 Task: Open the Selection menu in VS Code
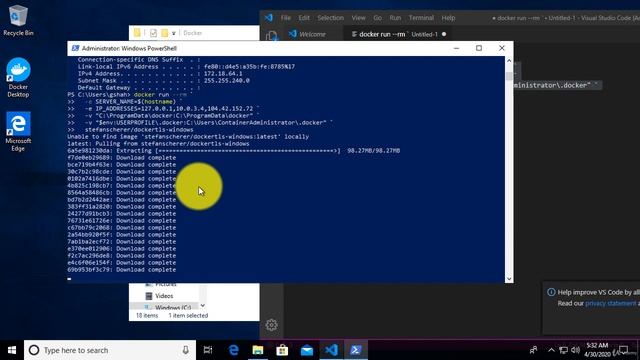[330, 18]
